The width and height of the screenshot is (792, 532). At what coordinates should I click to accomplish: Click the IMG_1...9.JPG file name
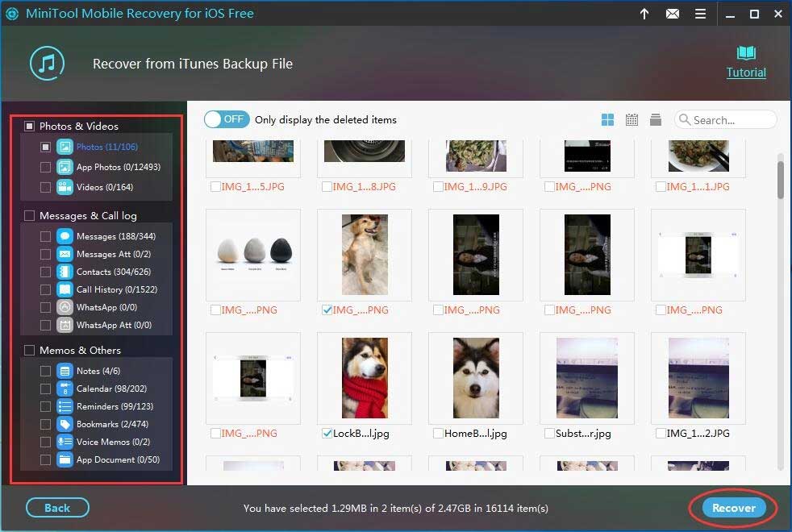475,187
